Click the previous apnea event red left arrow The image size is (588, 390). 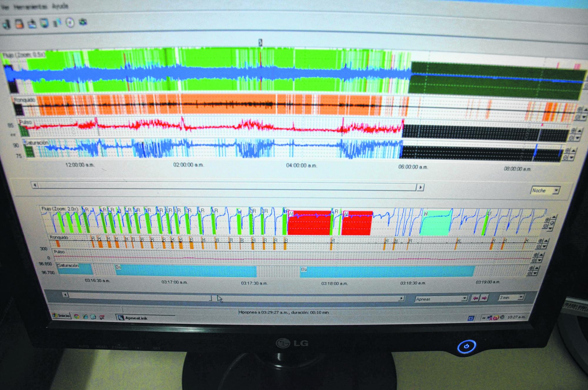coord(475,298)
